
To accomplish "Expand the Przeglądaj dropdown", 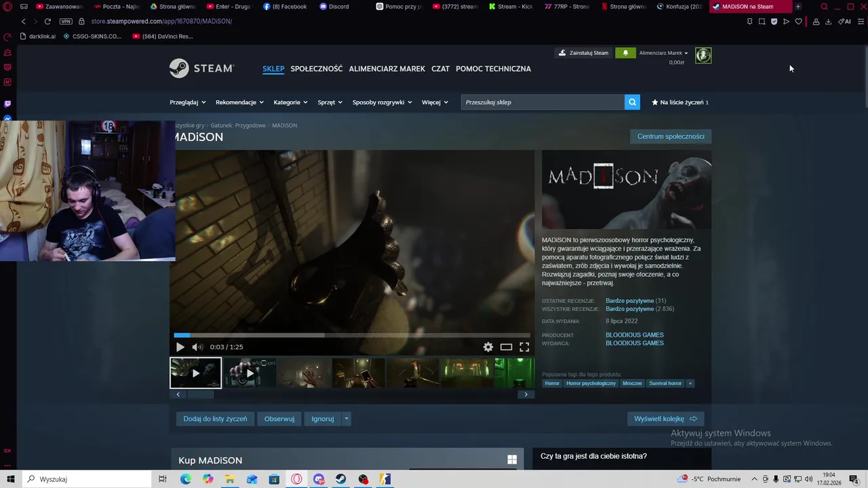I will [x=188, y=102].
